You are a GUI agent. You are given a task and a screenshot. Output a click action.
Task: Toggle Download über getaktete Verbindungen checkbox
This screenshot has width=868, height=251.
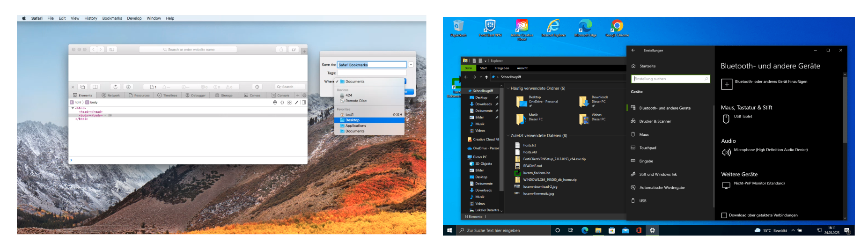point(724,215)
